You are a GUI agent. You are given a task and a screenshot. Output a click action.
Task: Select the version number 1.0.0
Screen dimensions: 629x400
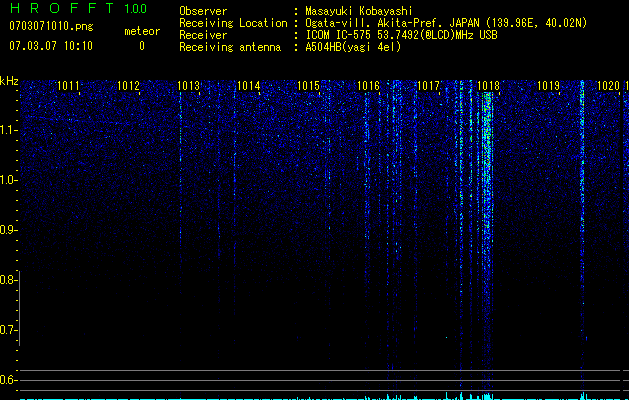click(x=136, y=8)
